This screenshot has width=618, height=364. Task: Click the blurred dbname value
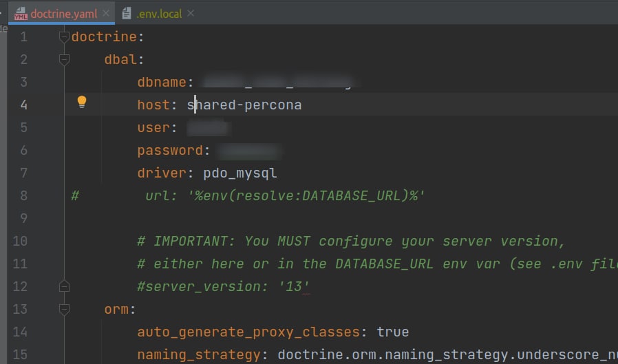[279, 82]
